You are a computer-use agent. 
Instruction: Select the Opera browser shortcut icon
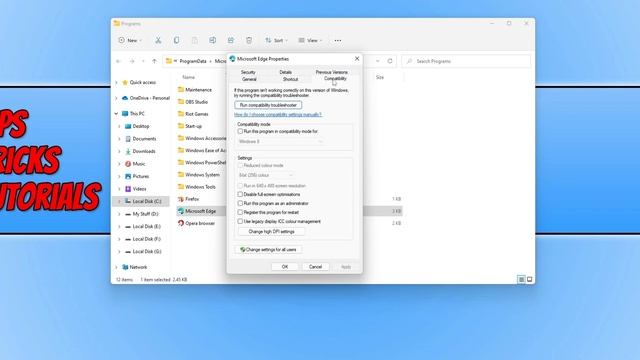(181, 223)
